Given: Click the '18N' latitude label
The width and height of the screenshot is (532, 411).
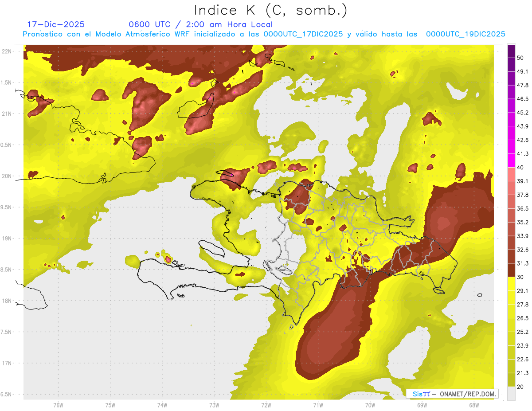Looking at the screenshot, I should pyautogui.click(x=8, y=301).
